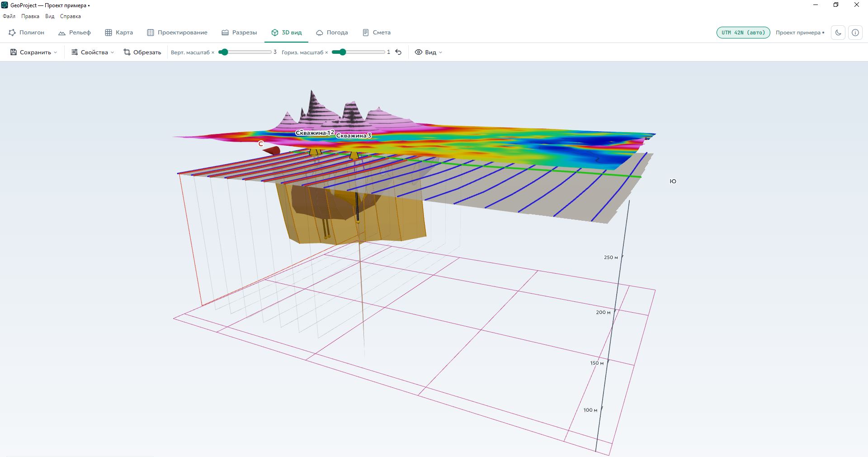Expand the Сохранить dropdown

[x=34, y=52]
